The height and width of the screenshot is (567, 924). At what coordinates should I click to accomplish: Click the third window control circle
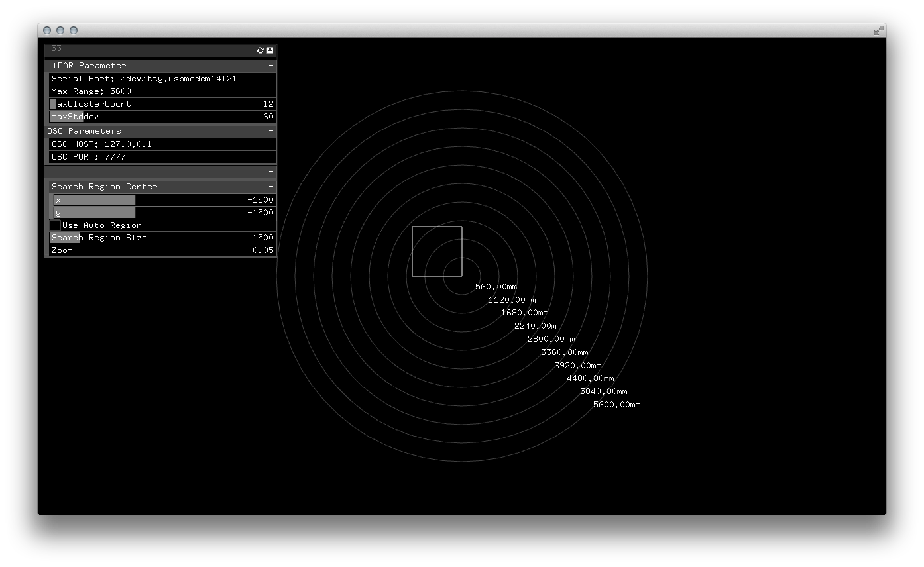[x=74, y=31]
